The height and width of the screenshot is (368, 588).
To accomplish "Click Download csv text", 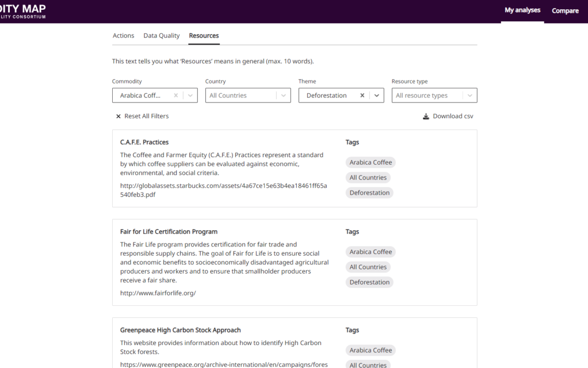I will coord(453,117).
